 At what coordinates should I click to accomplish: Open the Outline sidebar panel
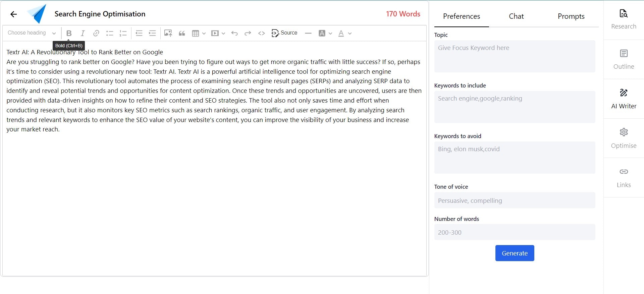624,59
